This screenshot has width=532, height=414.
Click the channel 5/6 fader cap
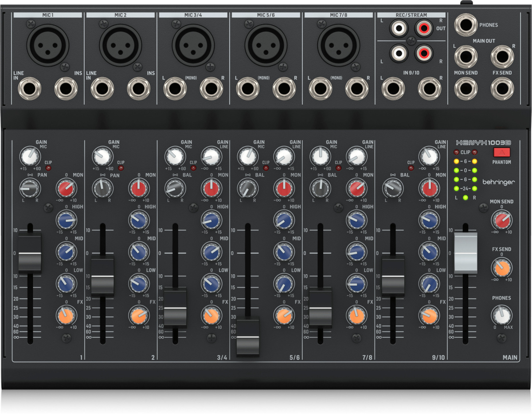click(x=248, y=337)
